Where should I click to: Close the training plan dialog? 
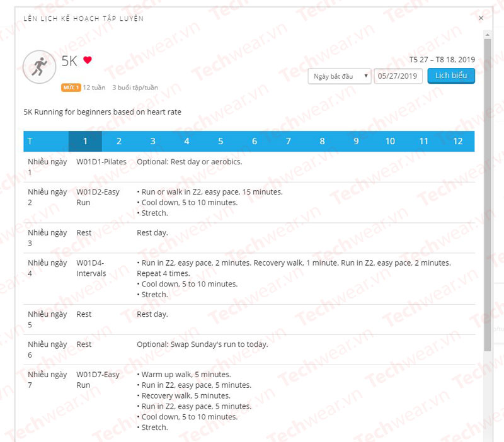pos(481,18)
